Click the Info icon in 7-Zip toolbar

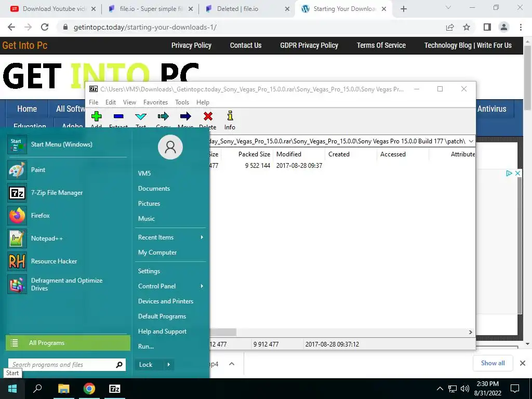click(x=230, y=116)
